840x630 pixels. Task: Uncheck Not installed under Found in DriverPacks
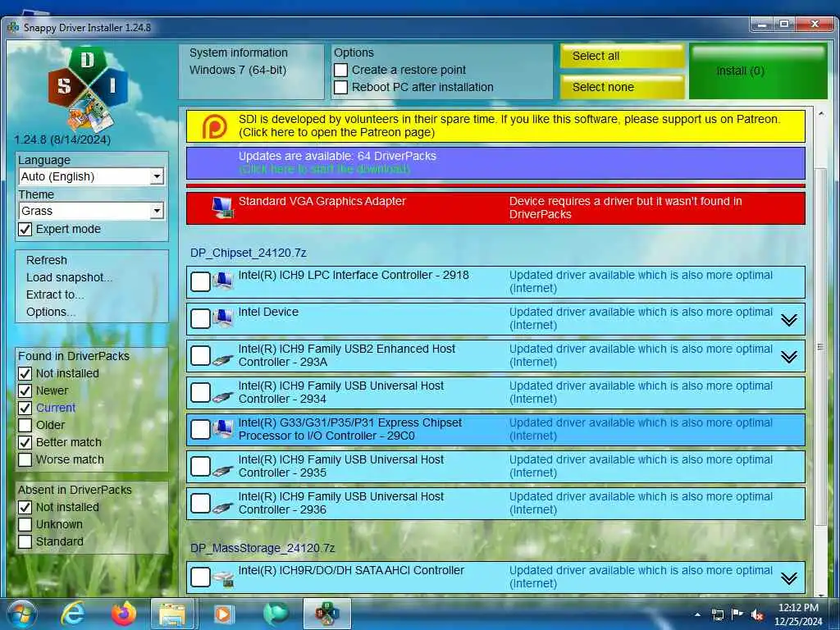click(25, 373)
